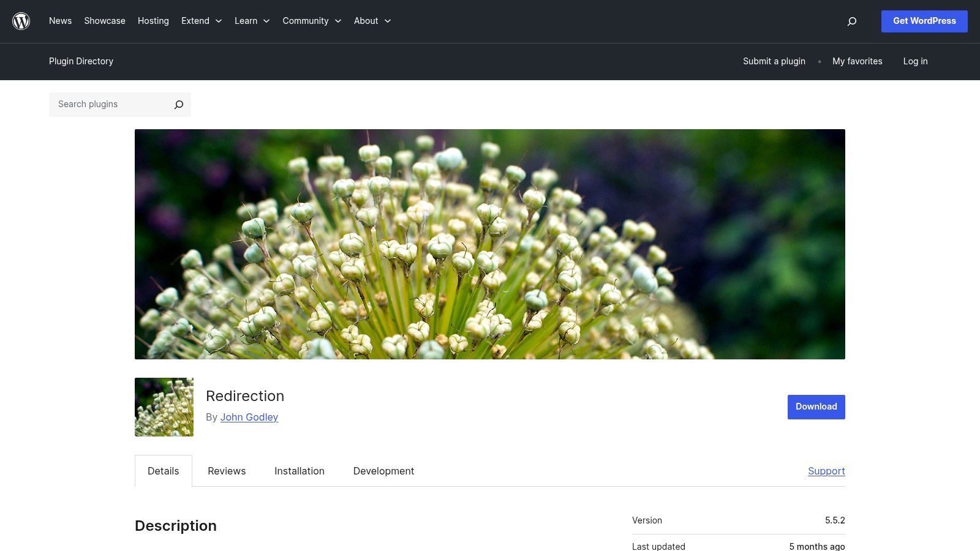Expand the Extend dropdown menu
The image size is (980, 551).
[202, 21]
